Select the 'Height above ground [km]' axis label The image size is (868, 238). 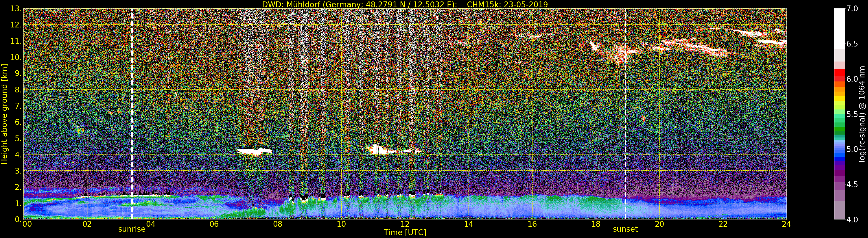pyautogui.click(x=4, y=114)
